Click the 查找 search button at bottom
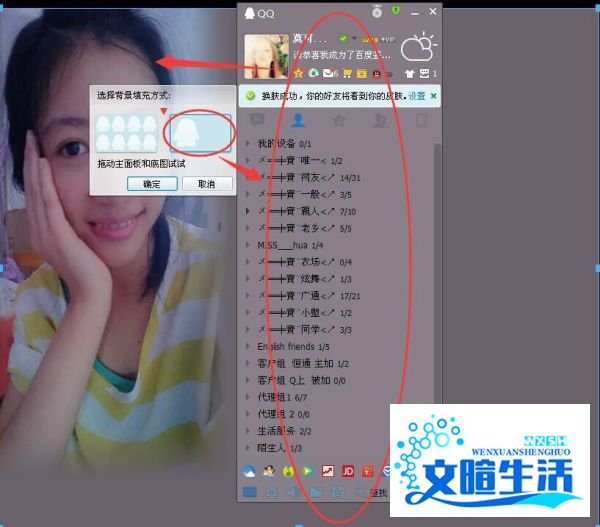Image resolution: width=600 pixels, height=527 pixels. [x=379, y=493]
